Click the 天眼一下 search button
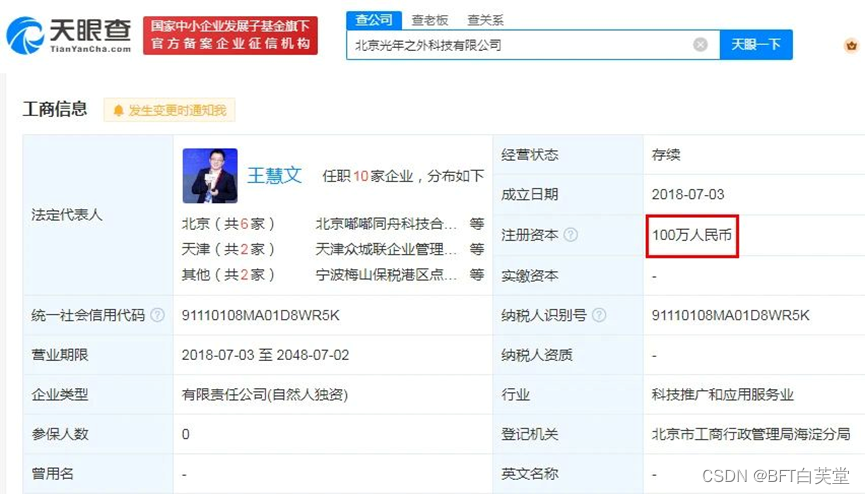 coord(756,45)
